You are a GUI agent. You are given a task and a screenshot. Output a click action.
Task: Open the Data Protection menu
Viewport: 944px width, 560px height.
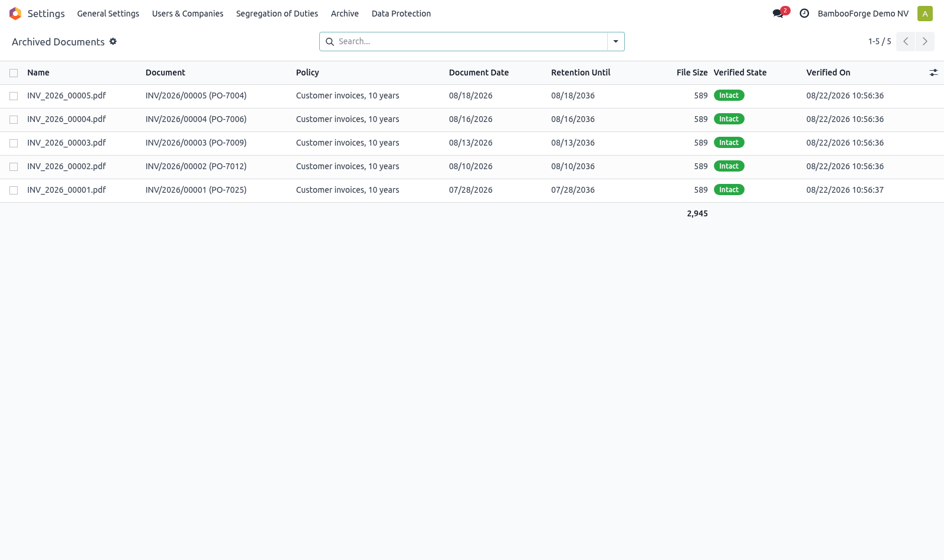pyautogui.click(x=401, y=14)
